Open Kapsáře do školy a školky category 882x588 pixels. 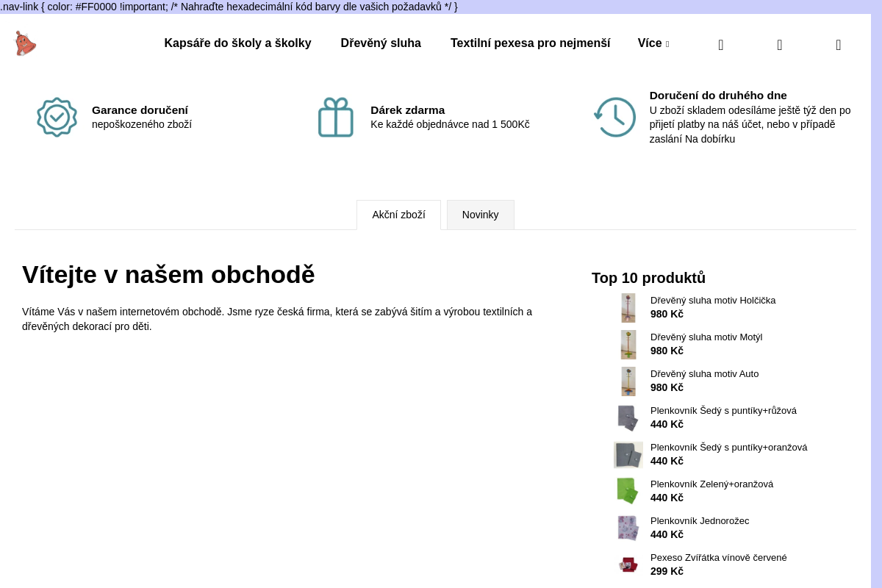pos(237,43)
